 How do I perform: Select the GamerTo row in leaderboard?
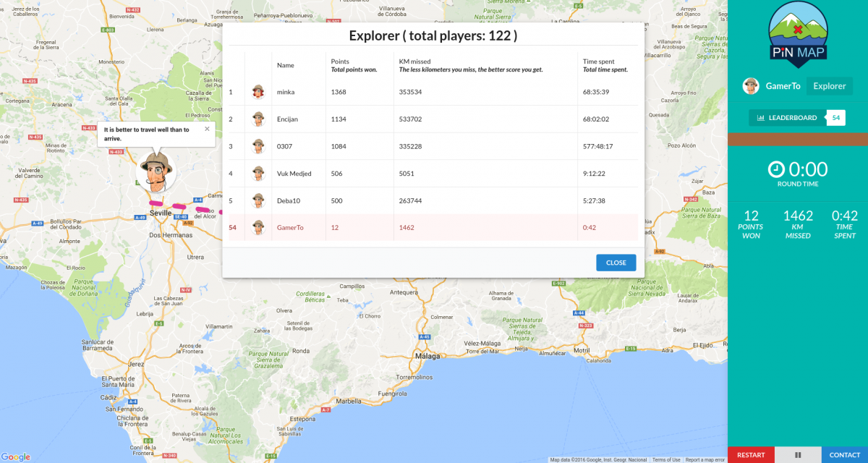coord(433,228)
